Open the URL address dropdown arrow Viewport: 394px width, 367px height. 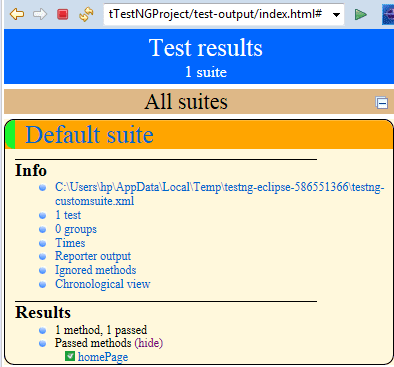(336, 15)
